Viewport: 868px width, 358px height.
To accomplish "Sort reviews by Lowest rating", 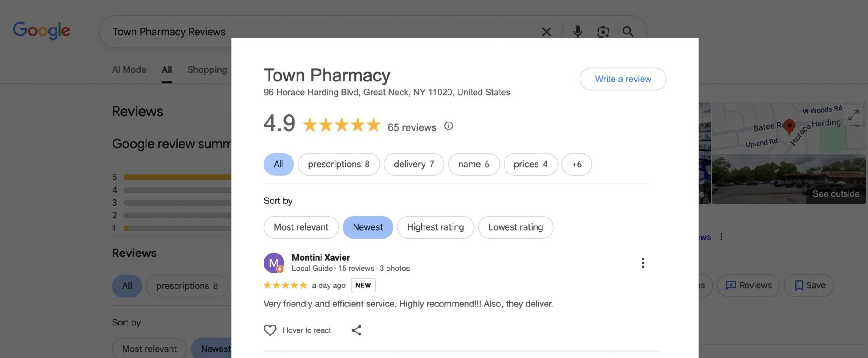I will (515, 227).
